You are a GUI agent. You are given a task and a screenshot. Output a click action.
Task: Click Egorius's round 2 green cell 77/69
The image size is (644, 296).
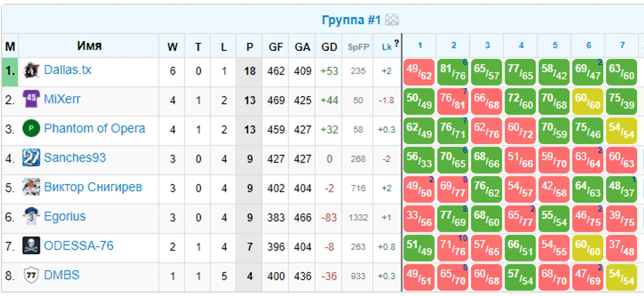click(x=453, y=218)
